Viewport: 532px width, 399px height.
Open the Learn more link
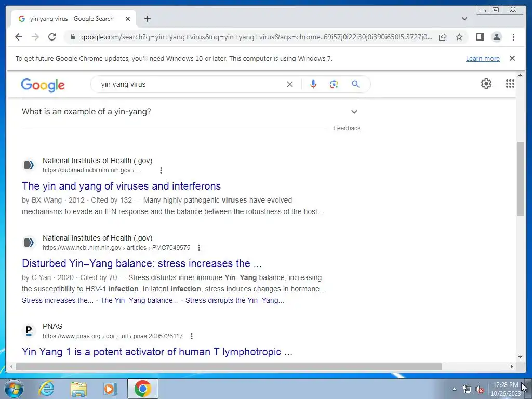click(x=483, y=58)
